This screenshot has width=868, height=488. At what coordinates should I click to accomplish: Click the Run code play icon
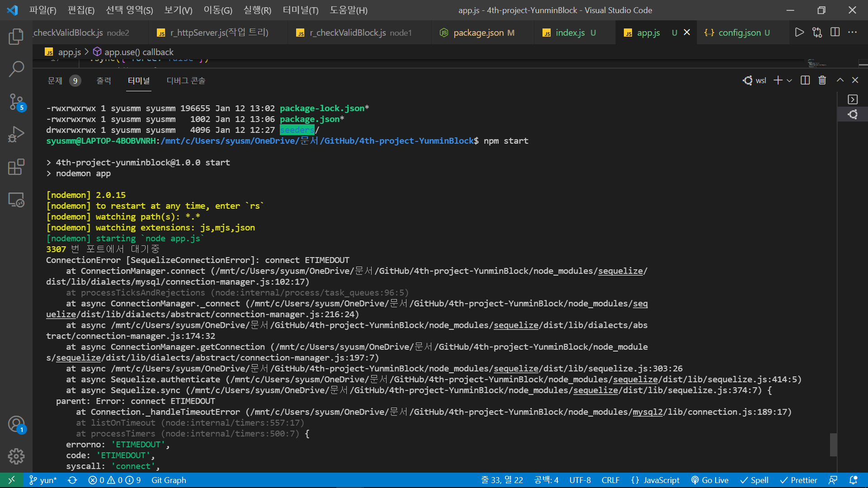tap(799, 33)
